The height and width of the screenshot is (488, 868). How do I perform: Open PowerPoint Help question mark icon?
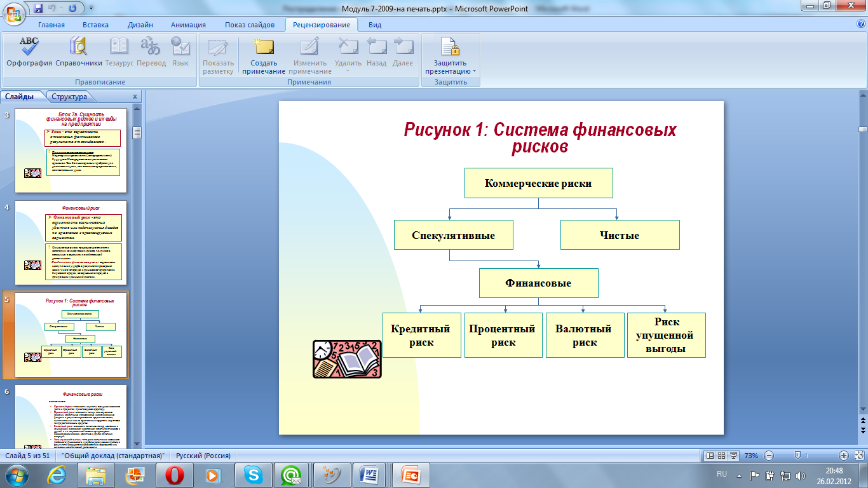tap(861, 24)
